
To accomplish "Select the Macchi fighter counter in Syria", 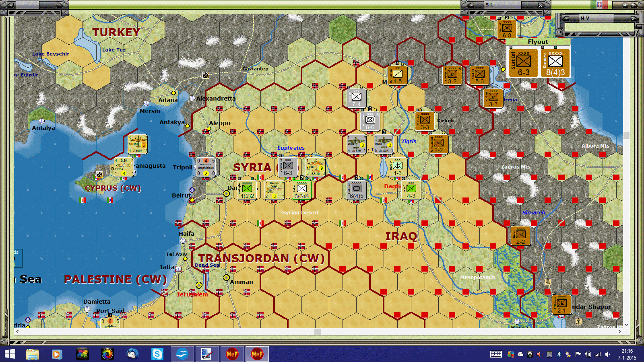I will (274, 190).
